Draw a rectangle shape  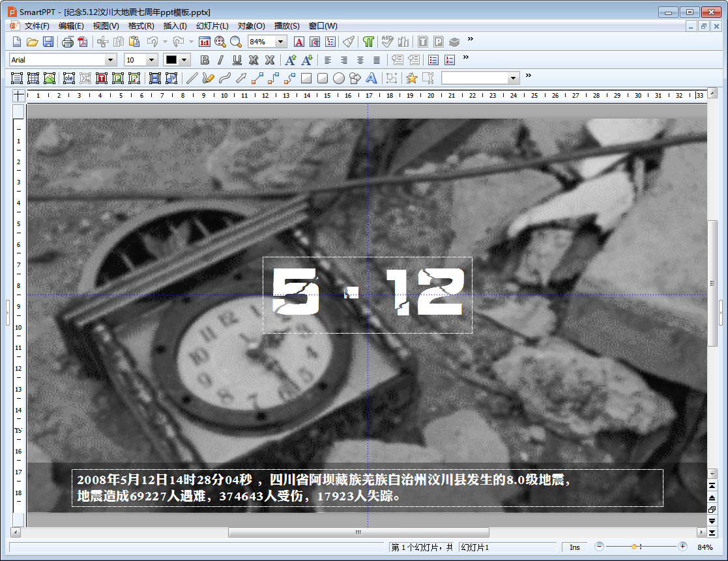pyautogui.click(x=306, y=78)
